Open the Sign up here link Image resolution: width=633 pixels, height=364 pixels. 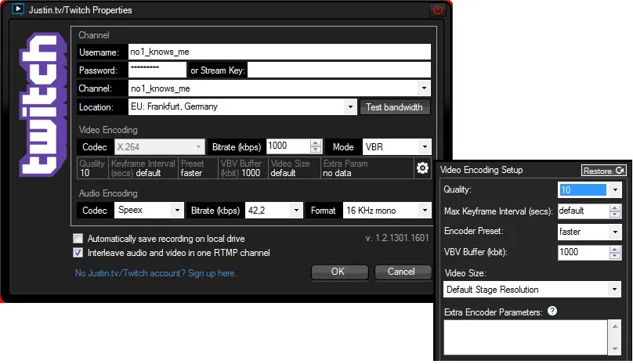[x=212, y=273]
